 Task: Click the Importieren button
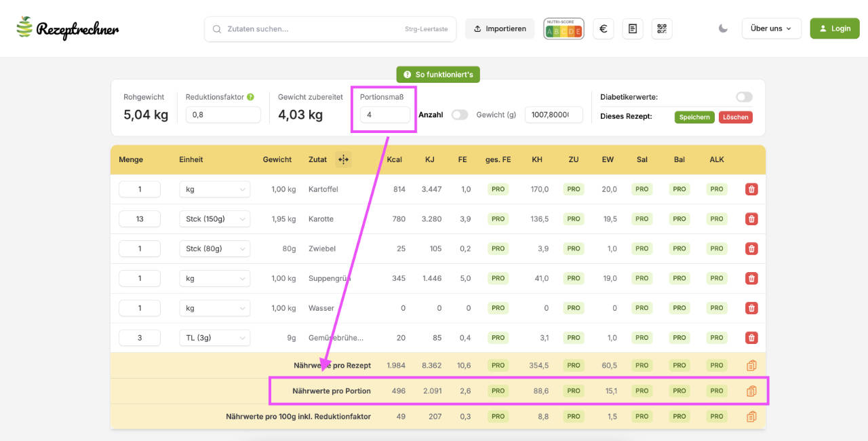point(500,28)
